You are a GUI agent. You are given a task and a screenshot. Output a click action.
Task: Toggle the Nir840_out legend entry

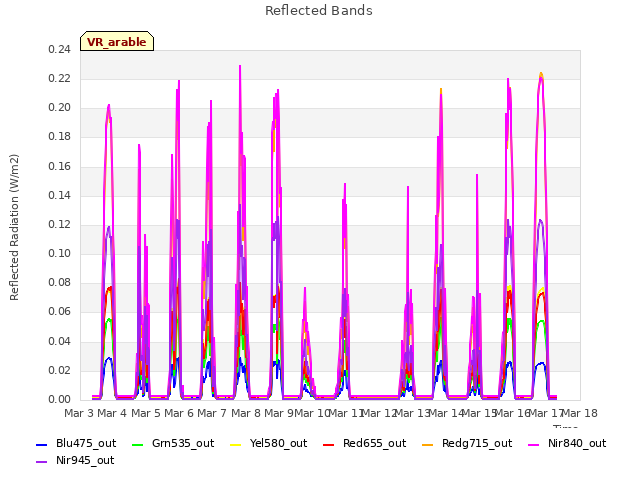tap(567, 443)
